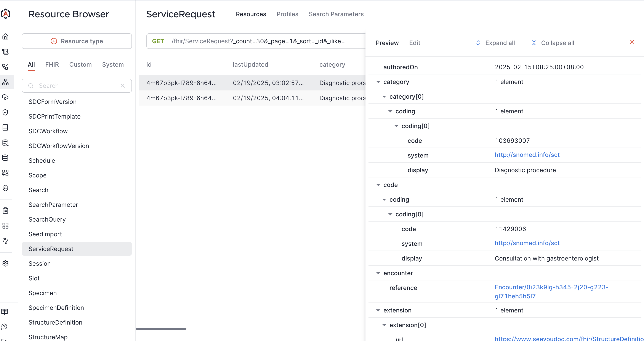This screenshot has height=341, width=644.
Task: Open the documentation book icon
Action: click(5, 312)
